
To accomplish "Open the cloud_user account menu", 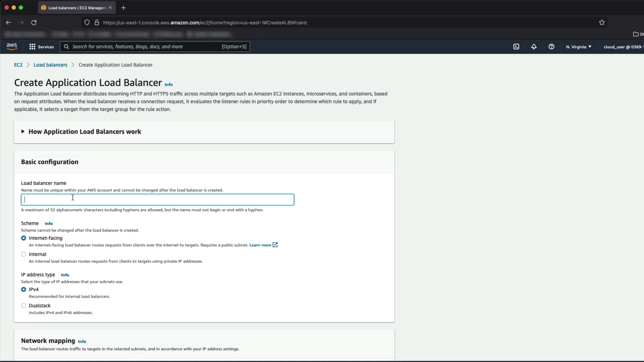I will [x=623, y=47].
